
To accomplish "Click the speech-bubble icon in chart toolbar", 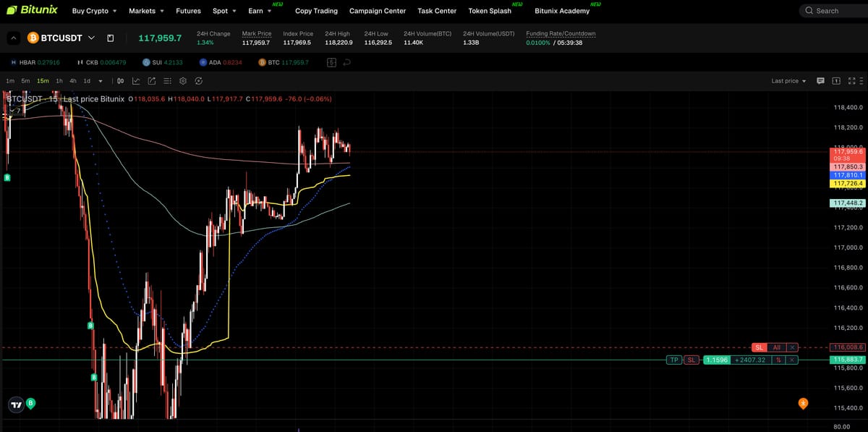I will [820, 81].
